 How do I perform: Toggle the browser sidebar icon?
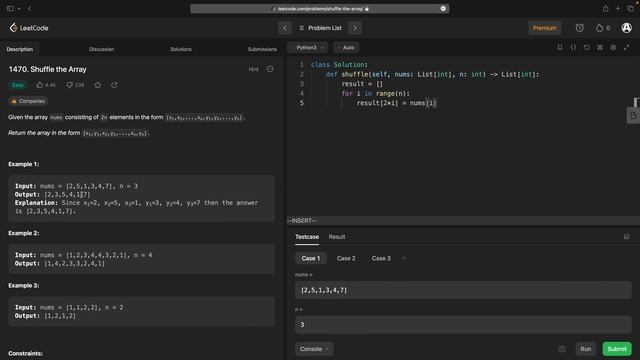pyautogui.click(x=10, y=9)
